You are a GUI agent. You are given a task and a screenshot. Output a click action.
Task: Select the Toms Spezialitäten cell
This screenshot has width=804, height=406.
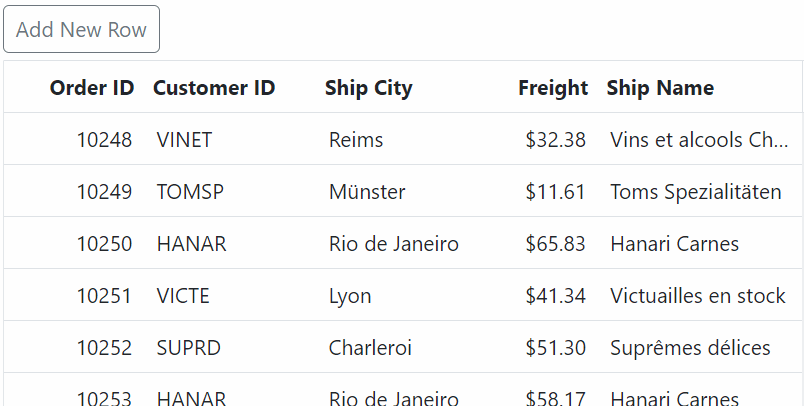[x=696, y=192]
